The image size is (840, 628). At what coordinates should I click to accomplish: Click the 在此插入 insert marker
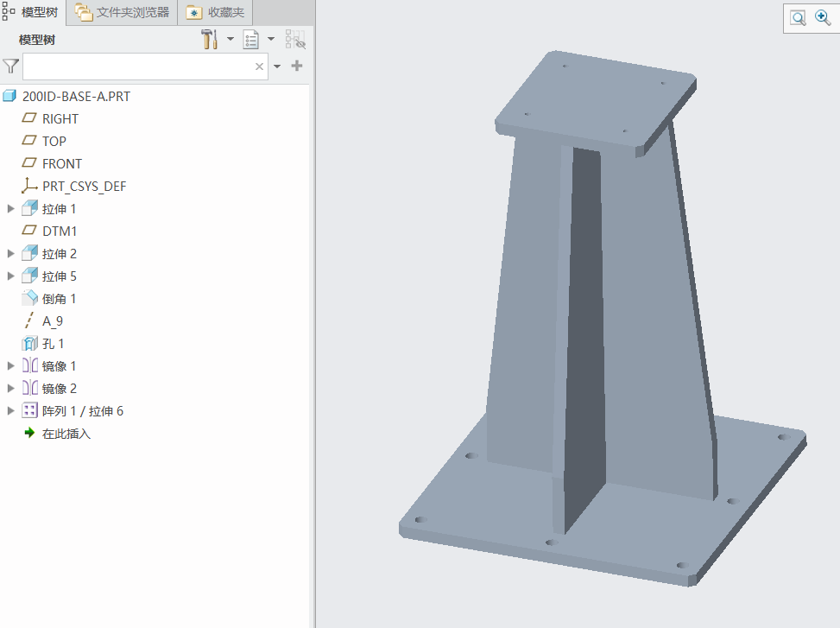pyautogui.click(x=66, y=434)
